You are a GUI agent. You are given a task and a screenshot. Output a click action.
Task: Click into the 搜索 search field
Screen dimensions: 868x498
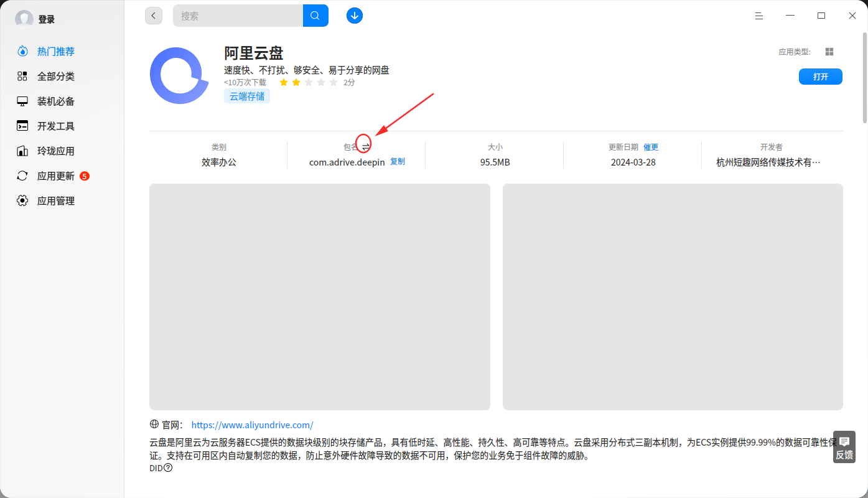[x=238, y=16]
